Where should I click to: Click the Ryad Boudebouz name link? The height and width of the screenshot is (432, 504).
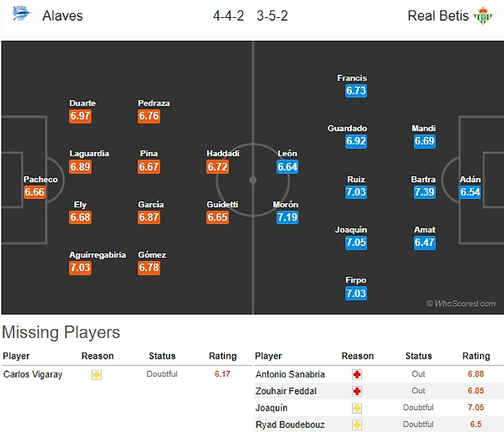click(x=290, y=424)
